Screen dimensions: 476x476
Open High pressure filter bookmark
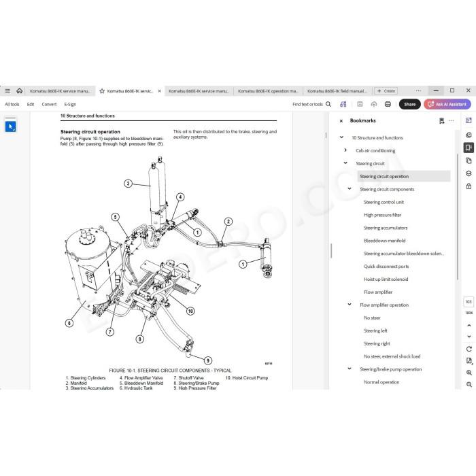click(x=382, y=215)
